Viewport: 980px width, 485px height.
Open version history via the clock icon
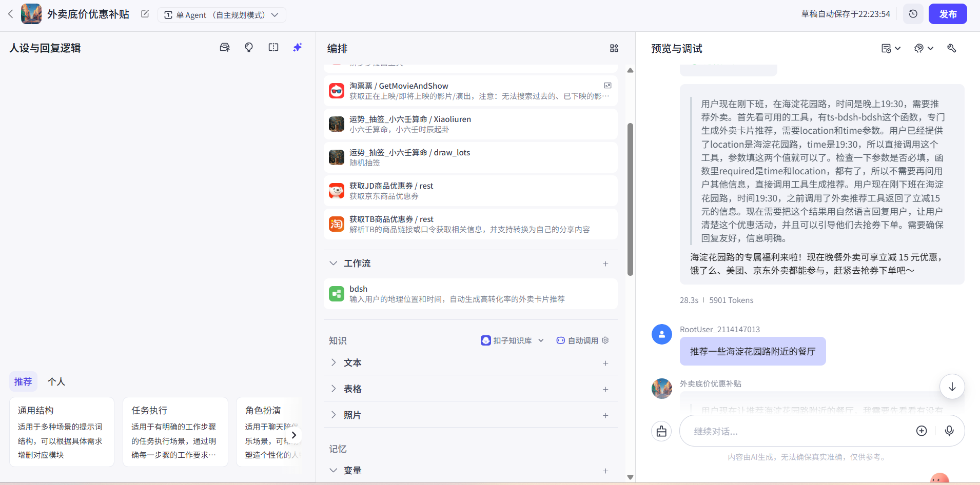913,14
